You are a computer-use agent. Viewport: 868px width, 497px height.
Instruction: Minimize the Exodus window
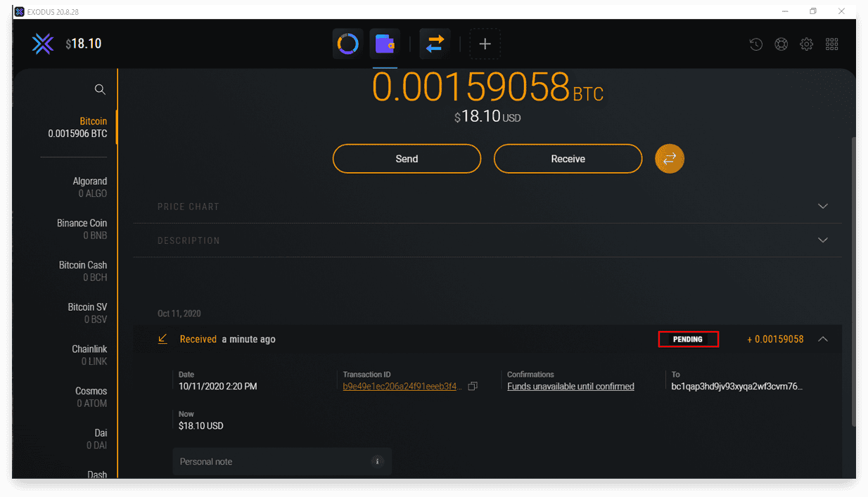coord(785,11)
